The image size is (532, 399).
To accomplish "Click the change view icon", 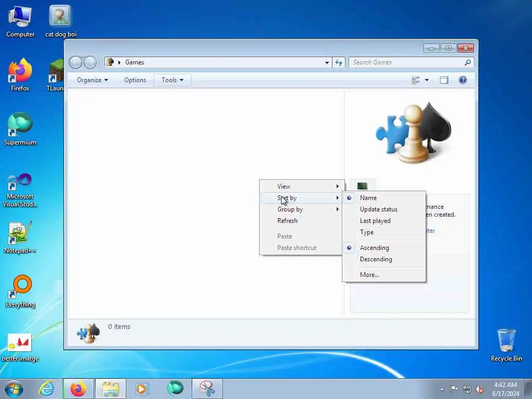I will [416, 80].
